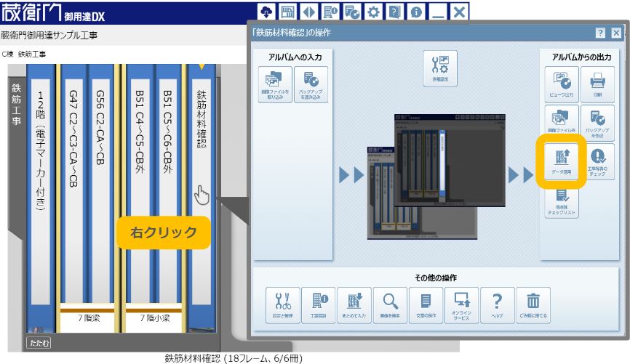Click the C棟 鉄筋工事 breadcrumb text
630x364 pixels.
[x=24, y=54]
